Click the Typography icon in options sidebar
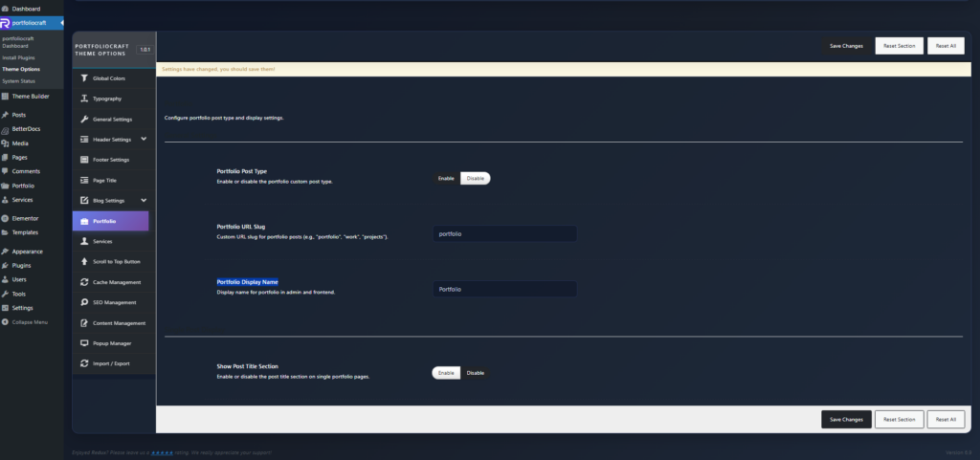 point(84,99)
